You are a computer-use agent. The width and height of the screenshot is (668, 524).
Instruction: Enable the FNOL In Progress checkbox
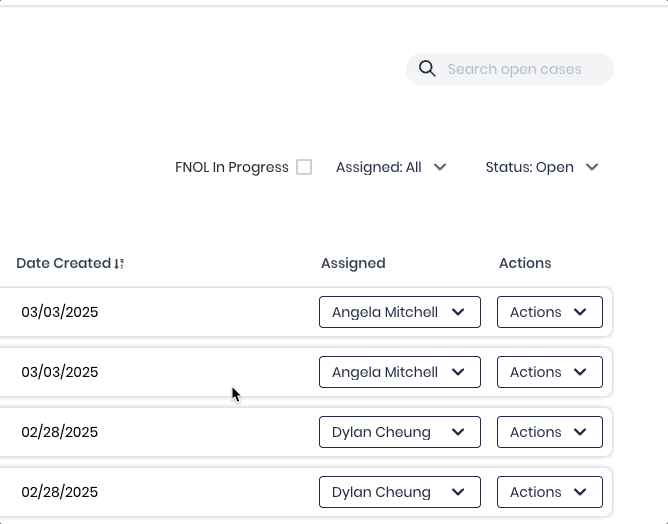[304, 168]
